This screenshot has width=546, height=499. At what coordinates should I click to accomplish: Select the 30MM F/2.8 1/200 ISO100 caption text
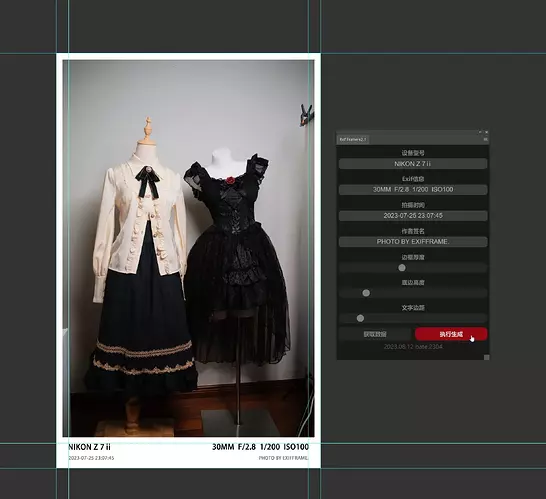coord(260,447)
